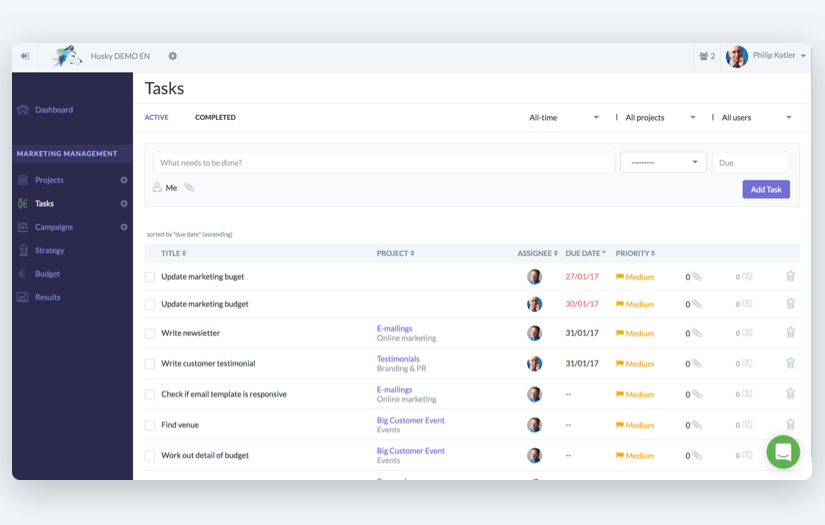
Task: Delete 'Check if email template is responsive' via trash
Action: 790,393
